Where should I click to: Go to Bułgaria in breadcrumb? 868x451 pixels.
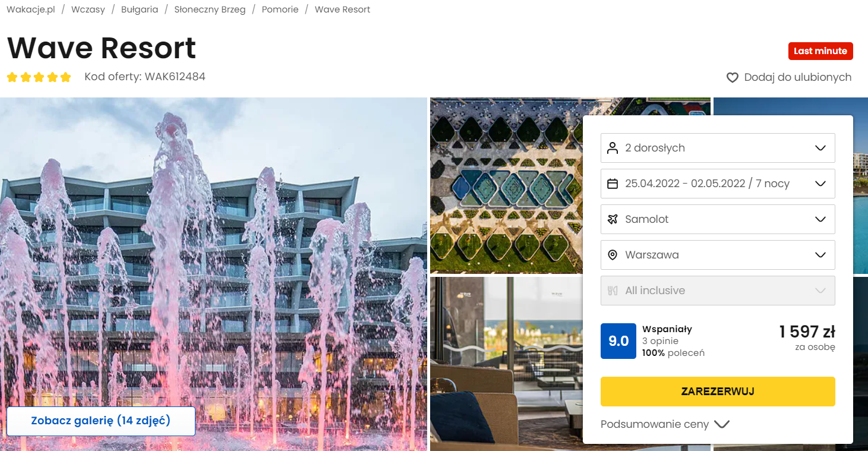pyautogui.click(x=140, y=10)
